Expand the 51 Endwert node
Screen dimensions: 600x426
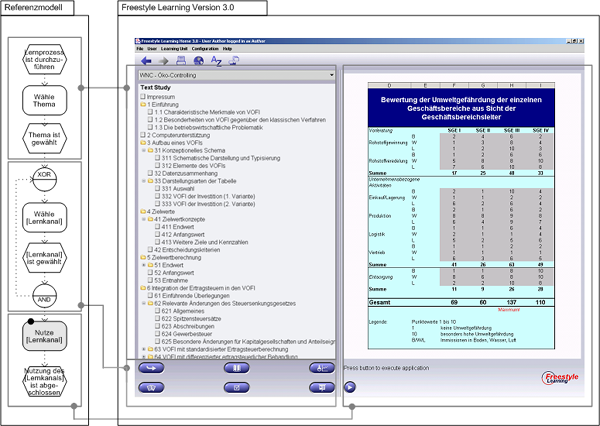coord(144,265)
